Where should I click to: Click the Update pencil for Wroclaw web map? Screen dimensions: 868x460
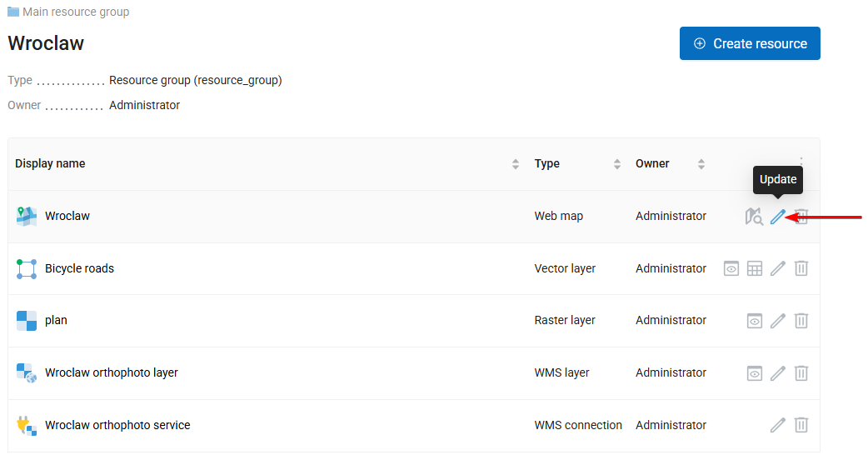tap(777, 217)
